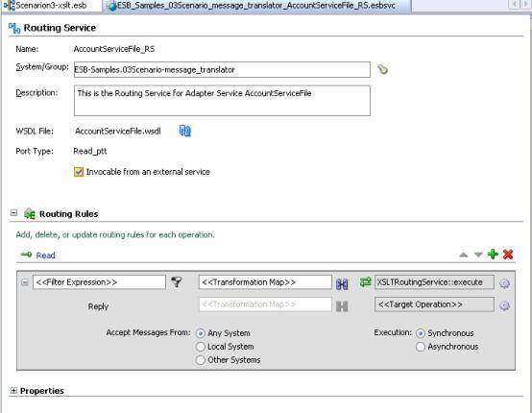This screenshot has width=532, height=413.
Task: Click the Description text field
Action: tap(222, 101)
